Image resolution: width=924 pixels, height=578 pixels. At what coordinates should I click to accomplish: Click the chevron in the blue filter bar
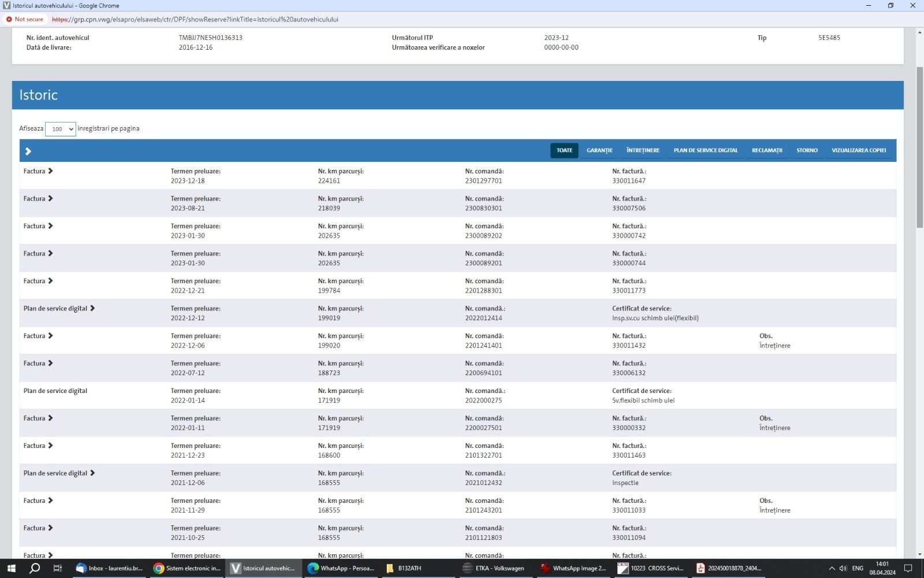pos(28,151)
